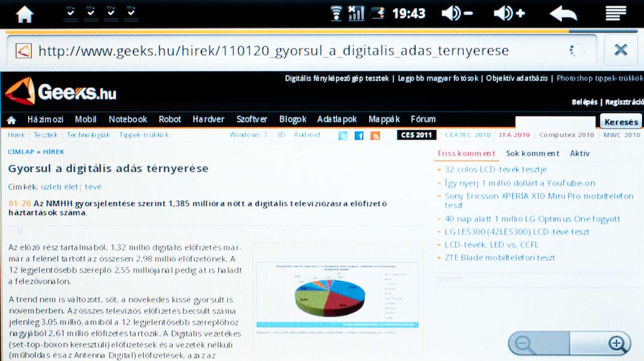
Task: Stop page loading with X button
Action: coord(620,50)
